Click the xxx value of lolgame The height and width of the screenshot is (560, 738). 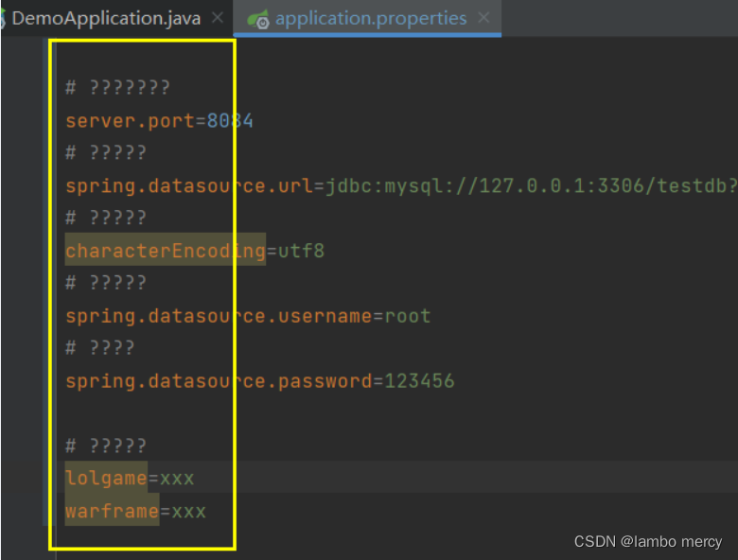pyautogui.click(x=177, y=479)
